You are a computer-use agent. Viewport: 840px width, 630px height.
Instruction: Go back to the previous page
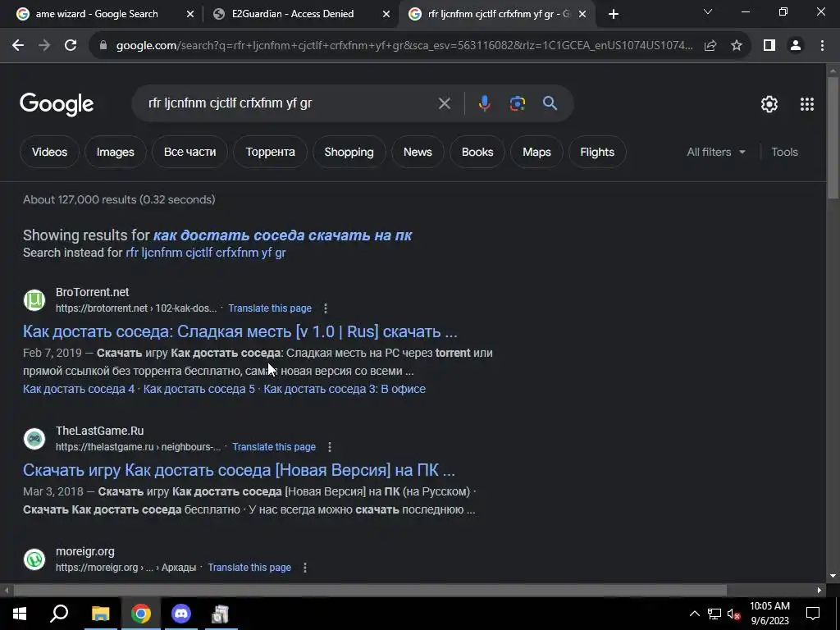point(18,46)
